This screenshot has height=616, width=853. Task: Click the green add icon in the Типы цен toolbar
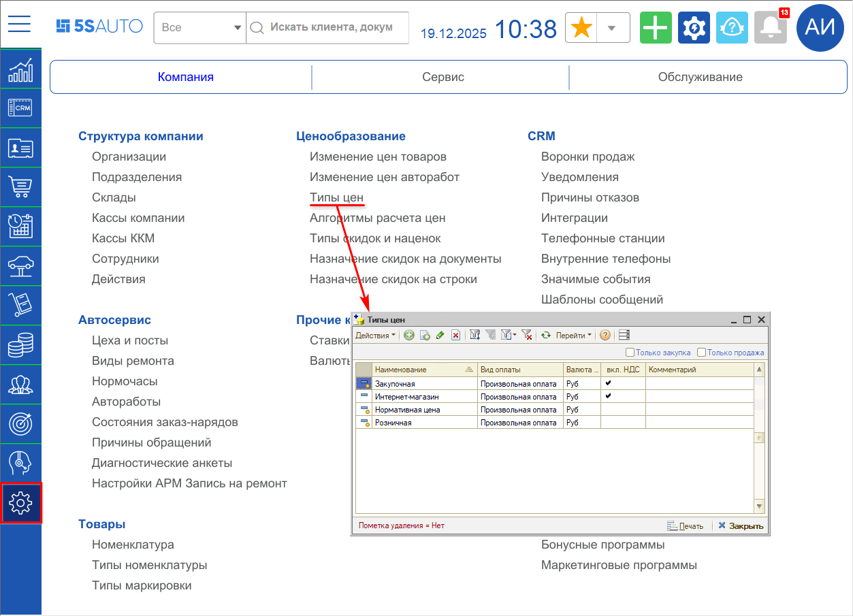pyautogui.click(x=409, y=335)
